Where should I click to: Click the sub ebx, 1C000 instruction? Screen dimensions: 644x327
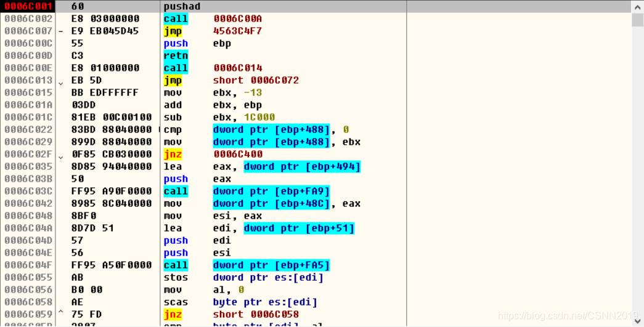point(219,118)
